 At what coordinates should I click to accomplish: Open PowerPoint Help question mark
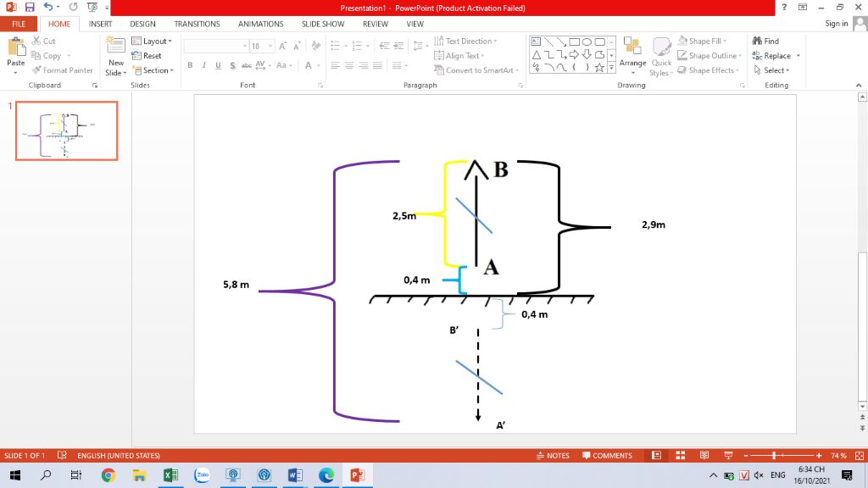[784, 7]
